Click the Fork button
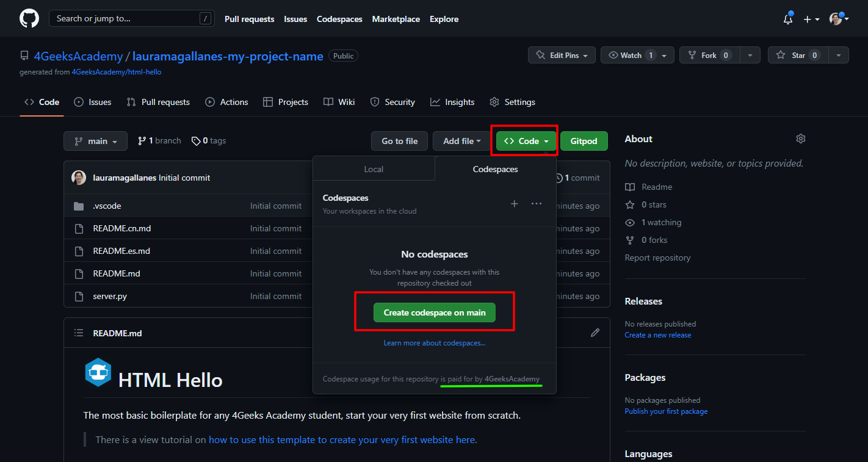The height and width of the screenshot is (462, 868). 709,55
